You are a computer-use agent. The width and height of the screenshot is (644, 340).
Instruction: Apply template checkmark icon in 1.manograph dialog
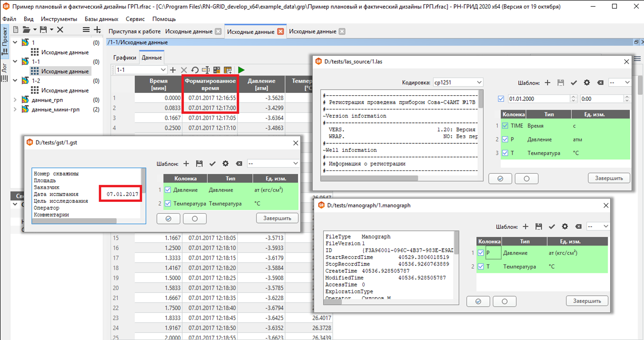pyautogui.click(x=552, y=227)
